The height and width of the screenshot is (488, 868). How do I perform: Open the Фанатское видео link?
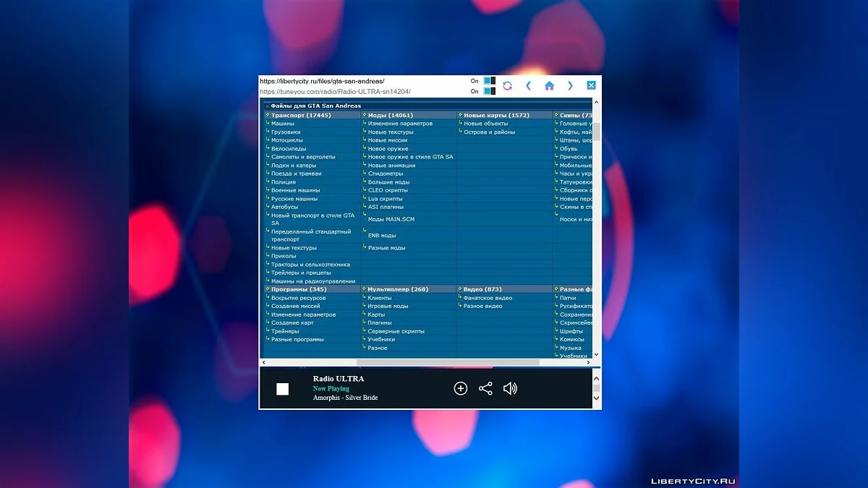pyautogui.click(x=488, y=298)
